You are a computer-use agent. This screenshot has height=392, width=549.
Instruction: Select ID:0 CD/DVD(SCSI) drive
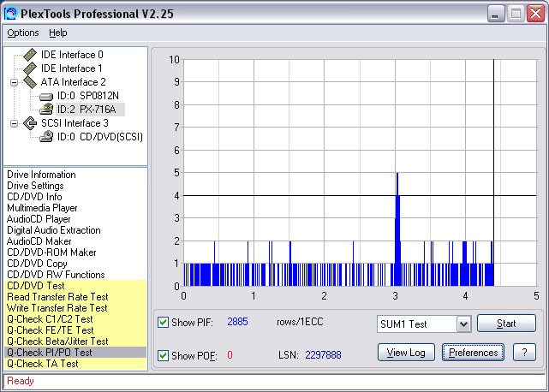point(100,137)
